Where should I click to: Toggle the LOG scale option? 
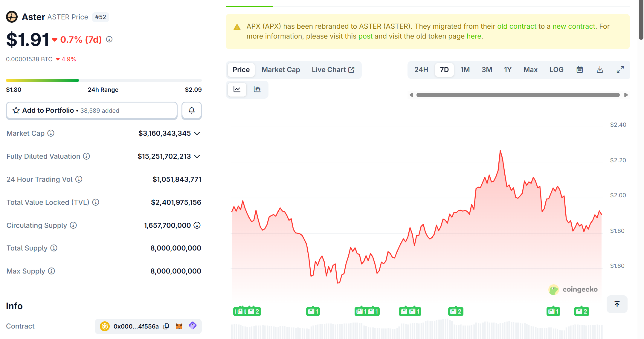coord(556,70)
